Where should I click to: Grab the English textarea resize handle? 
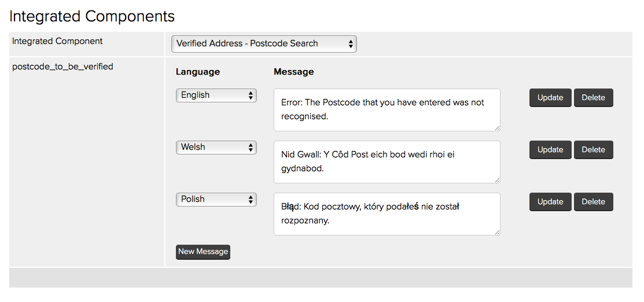[x=497, y=128]
